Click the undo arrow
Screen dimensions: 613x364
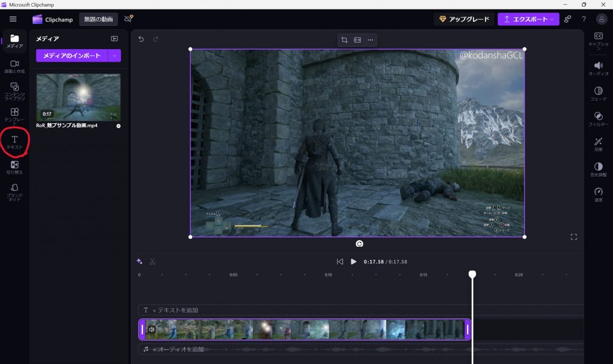(x=141, y=39)
